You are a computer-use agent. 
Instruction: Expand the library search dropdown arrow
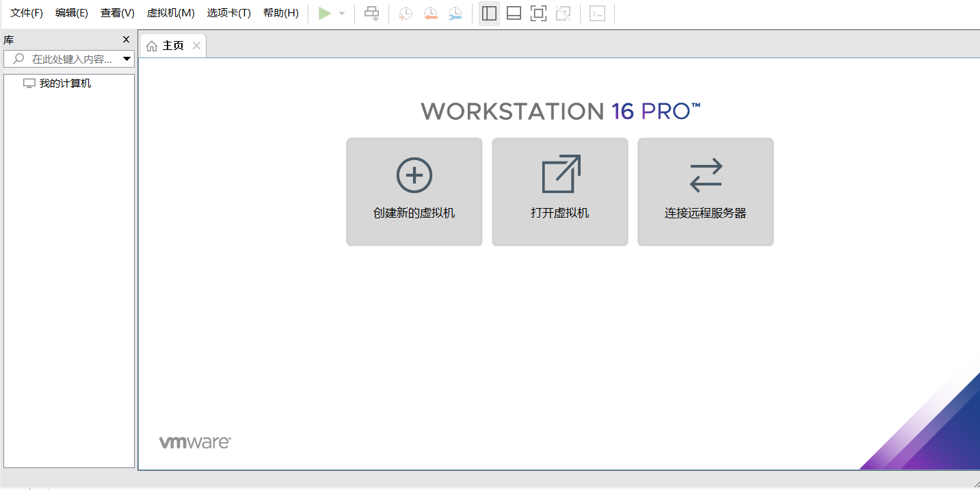(x=127, y=59)
